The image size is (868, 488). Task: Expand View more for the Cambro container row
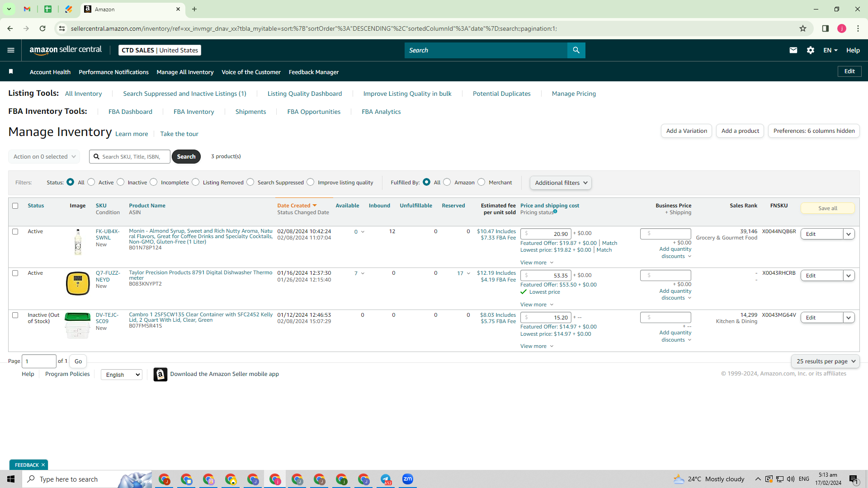537,346
